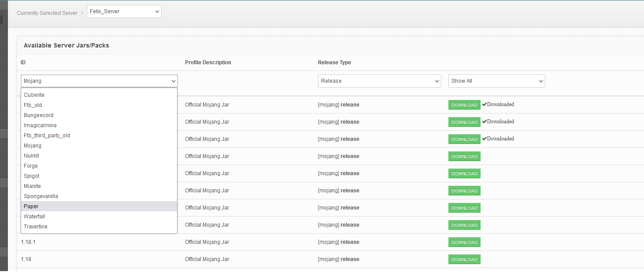Download the 1.18 Mojang jar
The width and height of the screenshot is (644, 272).
click(464, 260)
